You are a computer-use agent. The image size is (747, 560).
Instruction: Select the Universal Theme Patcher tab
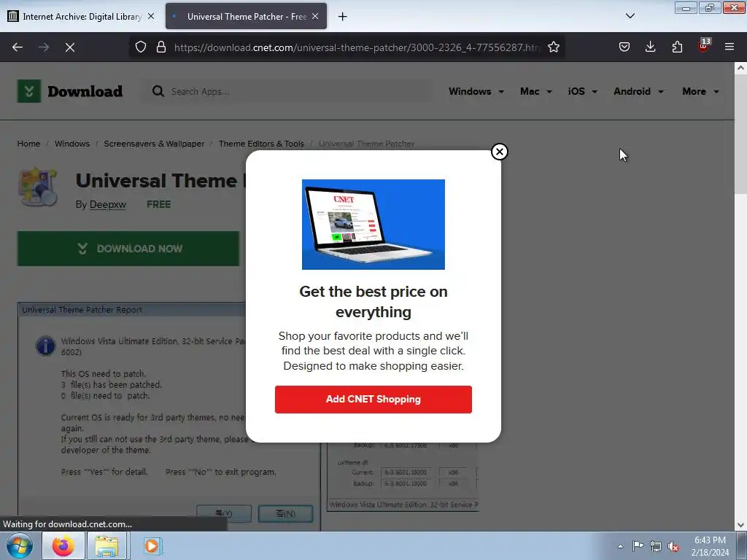coord(247,17)
